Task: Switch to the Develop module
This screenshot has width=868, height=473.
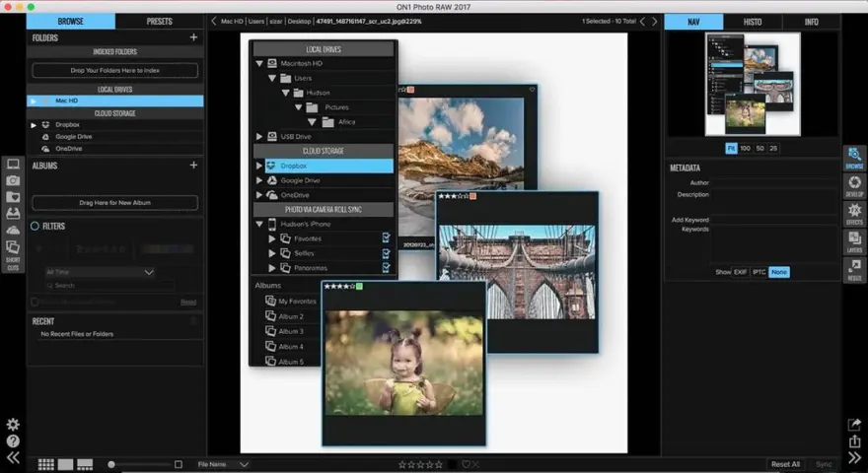Action: tap(854, 186)
